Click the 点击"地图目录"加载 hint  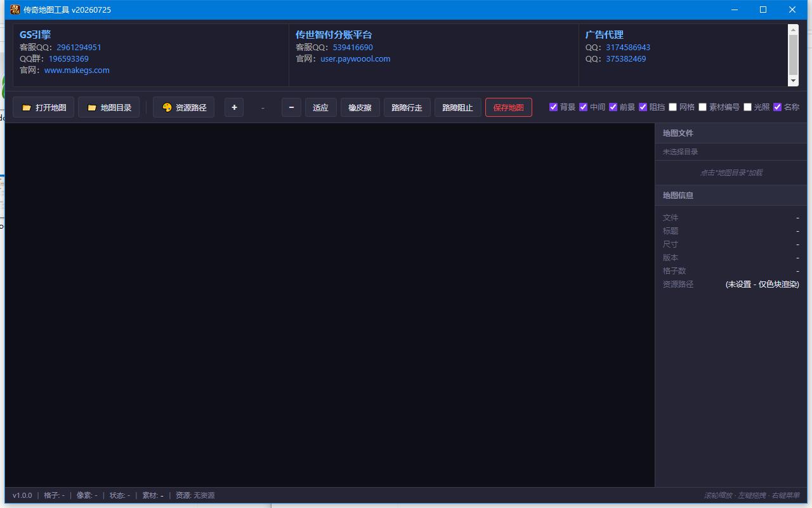coord(731,173)
